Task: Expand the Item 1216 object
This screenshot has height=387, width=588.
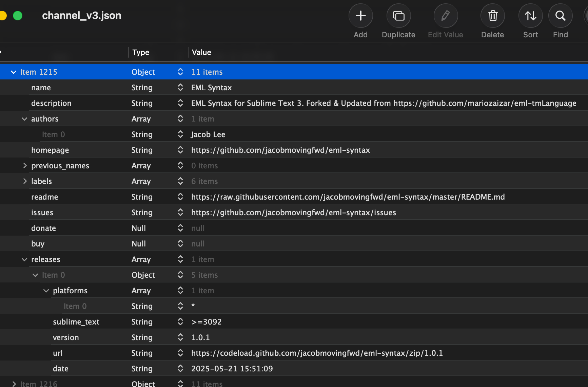Action: (x=14, y=383)
